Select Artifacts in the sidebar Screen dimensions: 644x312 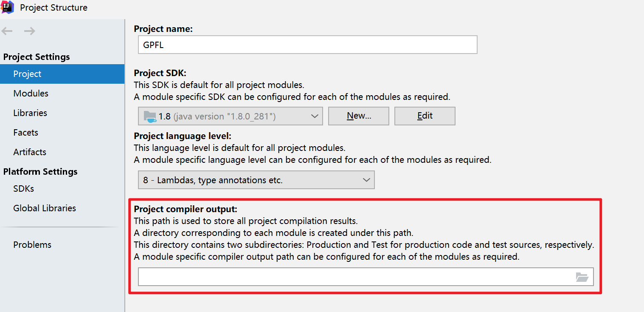click(x=30, y=152)
